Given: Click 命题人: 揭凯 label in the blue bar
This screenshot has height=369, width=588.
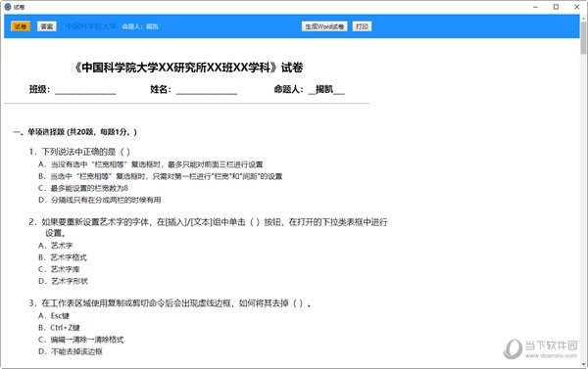Looking at the screenshot, I should click(x=140, y=26).
